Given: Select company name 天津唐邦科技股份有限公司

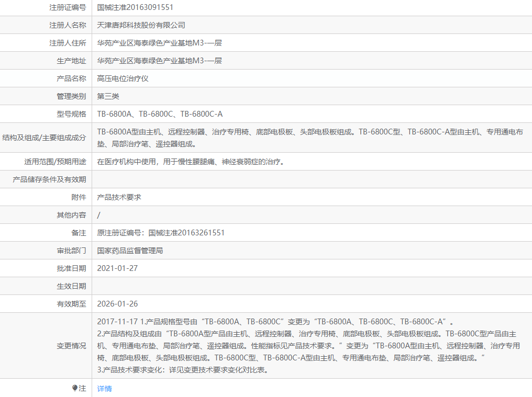Looking at the screenshot, I should 141,25.
